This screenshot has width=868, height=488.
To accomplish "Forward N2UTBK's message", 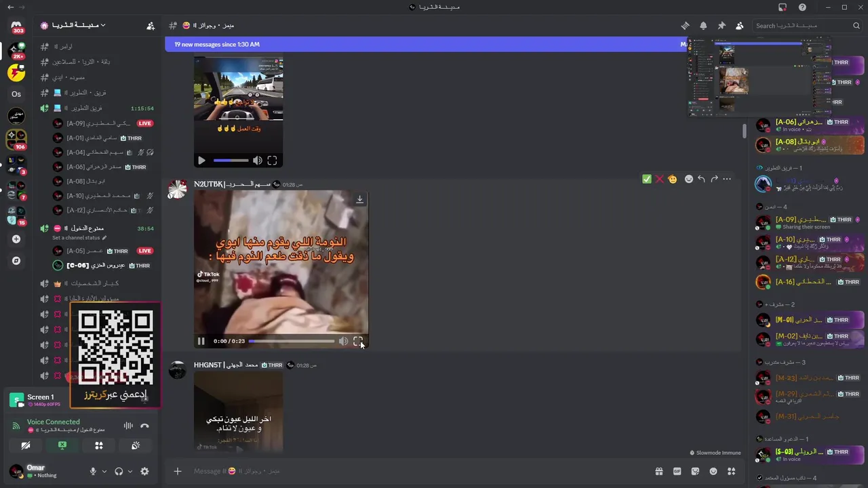I will click(x=714, y=179).
